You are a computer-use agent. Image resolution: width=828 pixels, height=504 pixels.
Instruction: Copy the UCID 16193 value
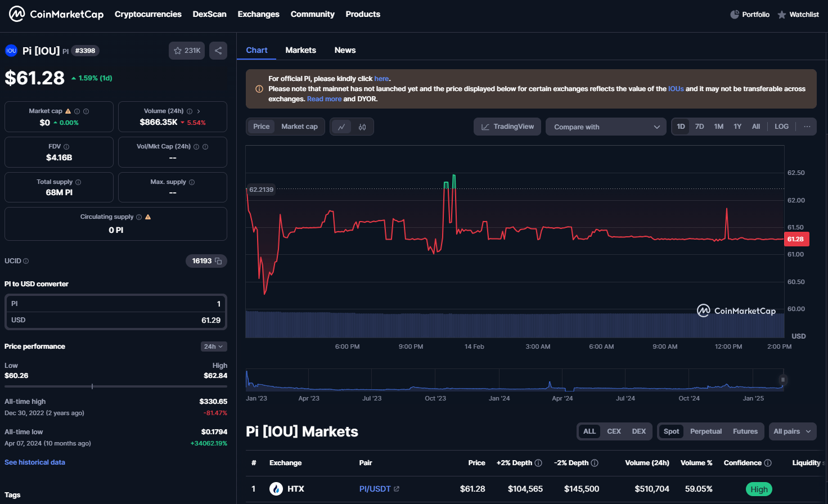pyautogui.click(x=218, y=261)
